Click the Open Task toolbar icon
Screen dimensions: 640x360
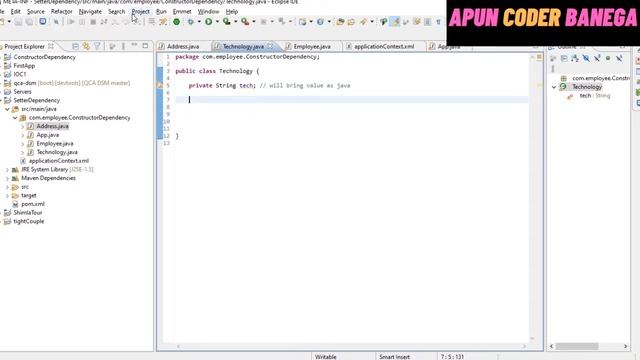pos(351,22)
